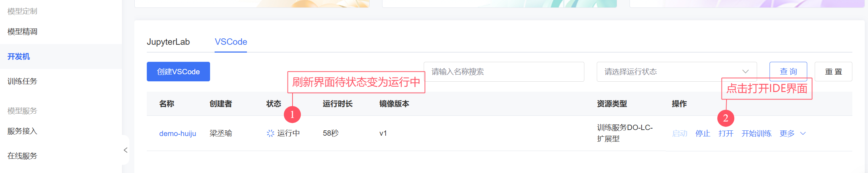Open 在线服务 in the sidebar

(x=22, y=156)
